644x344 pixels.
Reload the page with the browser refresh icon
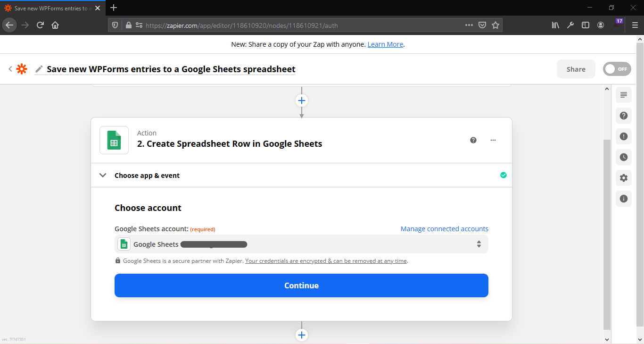tap(40, 25)
